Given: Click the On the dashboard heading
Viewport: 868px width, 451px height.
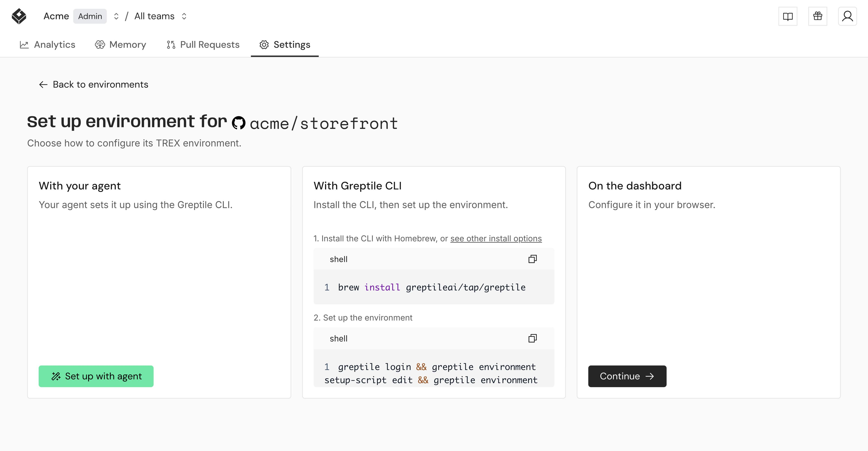Looking at the screenshot, I should pos(635,186).
